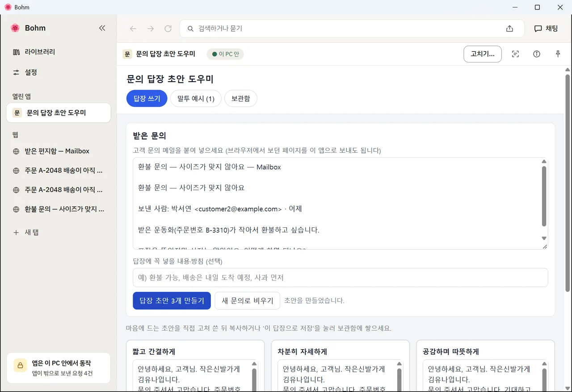
Task: Go forward with the right arrow
Action: tap(151, 29)
